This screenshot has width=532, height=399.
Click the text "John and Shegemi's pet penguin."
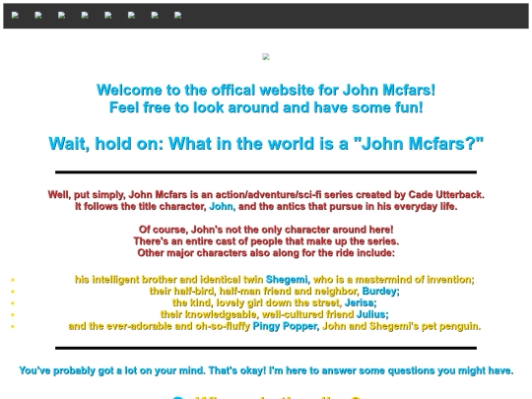click(x=401, y=326)
